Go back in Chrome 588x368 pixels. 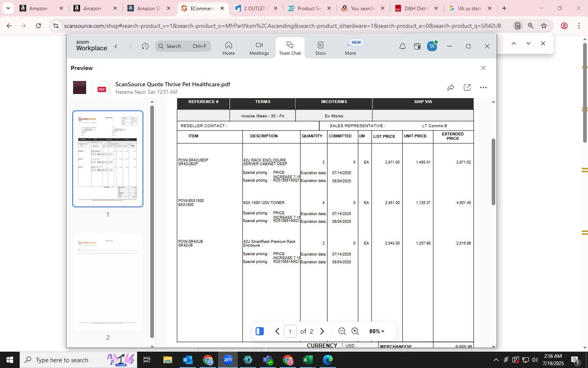9,26
